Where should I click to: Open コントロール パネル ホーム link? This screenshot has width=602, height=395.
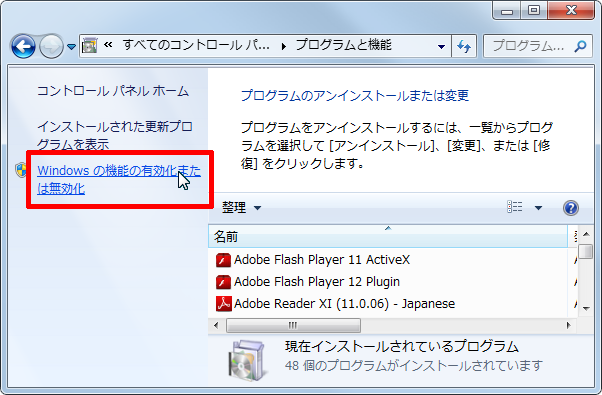(x=113, y=91)
